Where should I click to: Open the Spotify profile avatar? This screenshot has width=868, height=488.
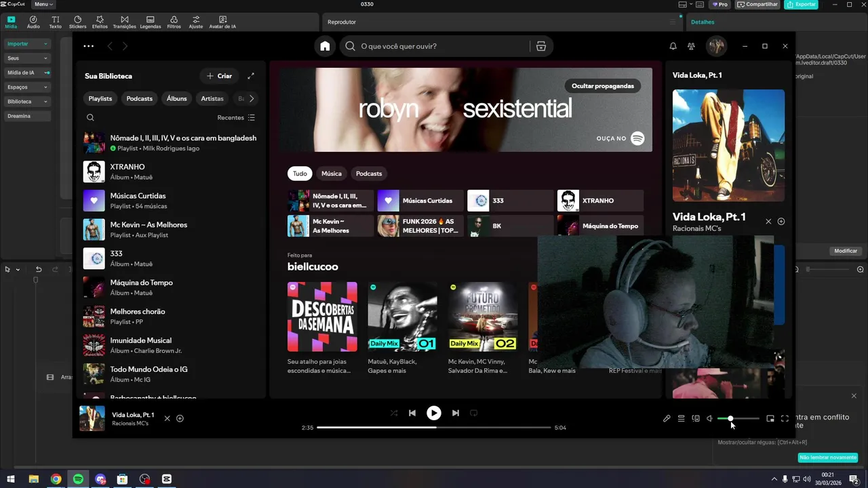tap(716, 46)
